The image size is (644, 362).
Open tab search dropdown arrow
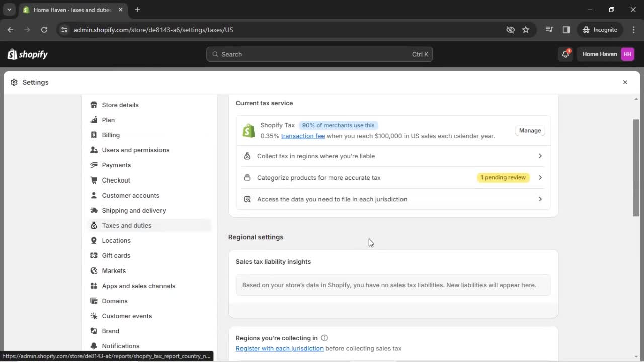tap(9, 10)
